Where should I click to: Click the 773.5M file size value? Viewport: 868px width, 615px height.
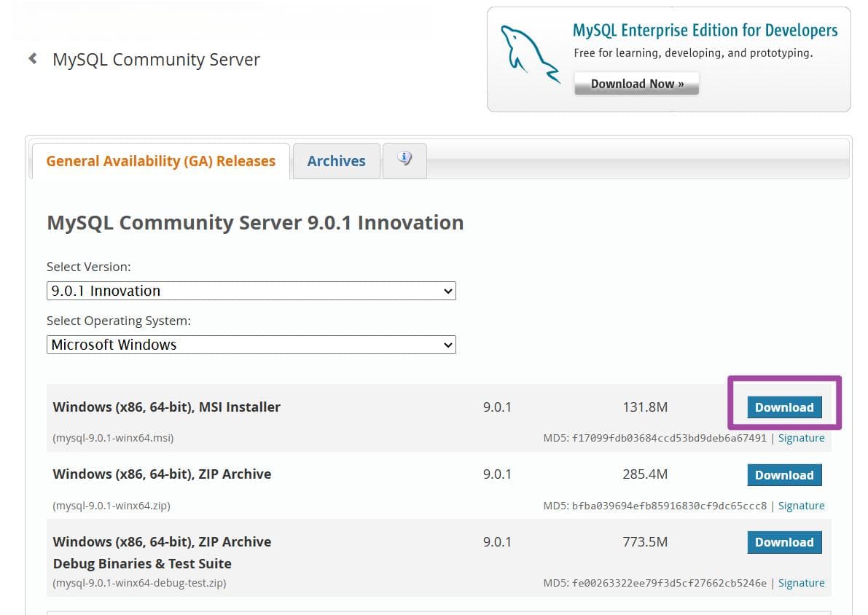(x=645, y=541)
